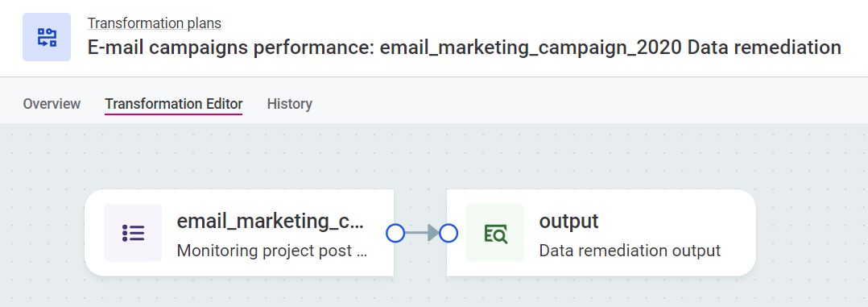Click the gray arrowhead of the connector
Screen dimensions: 868x307
click(434, 234)
